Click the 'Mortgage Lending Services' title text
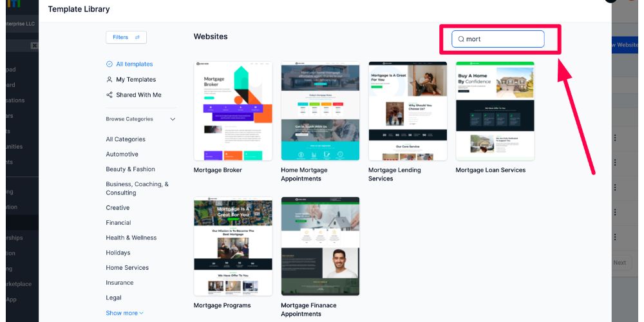Viewport: 644px width, 322px height. tap(395, 175)
